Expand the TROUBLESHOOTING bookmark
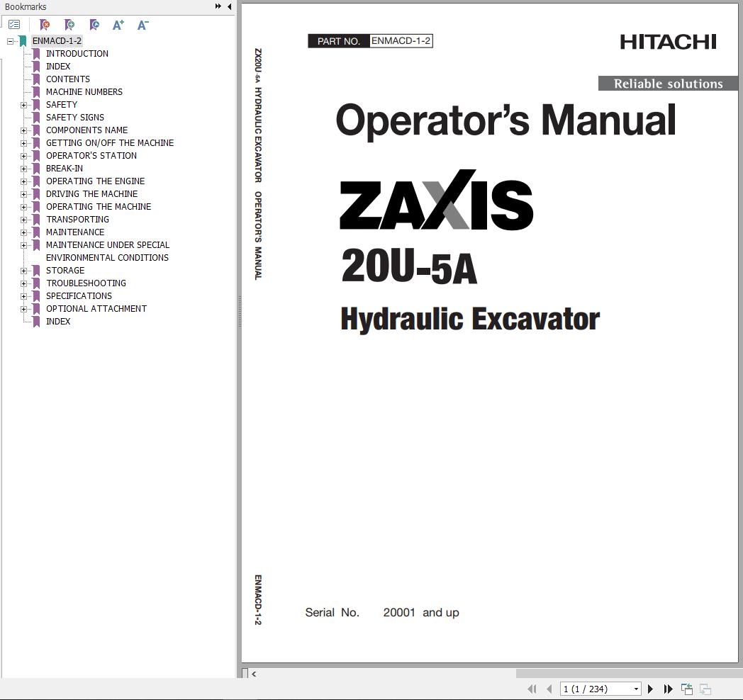The height and width of the screenshot is (700, 743). pos(23,283)
